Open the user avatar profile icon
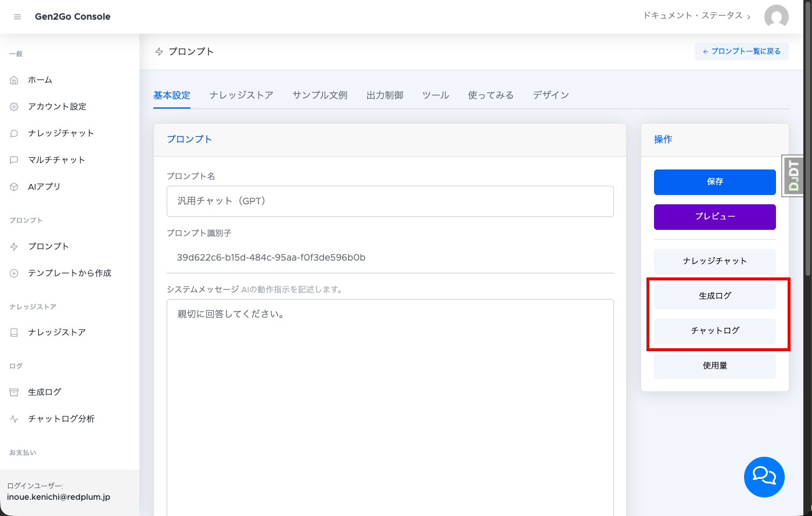Viewport: 812px width, 516px height. [776, 17]
